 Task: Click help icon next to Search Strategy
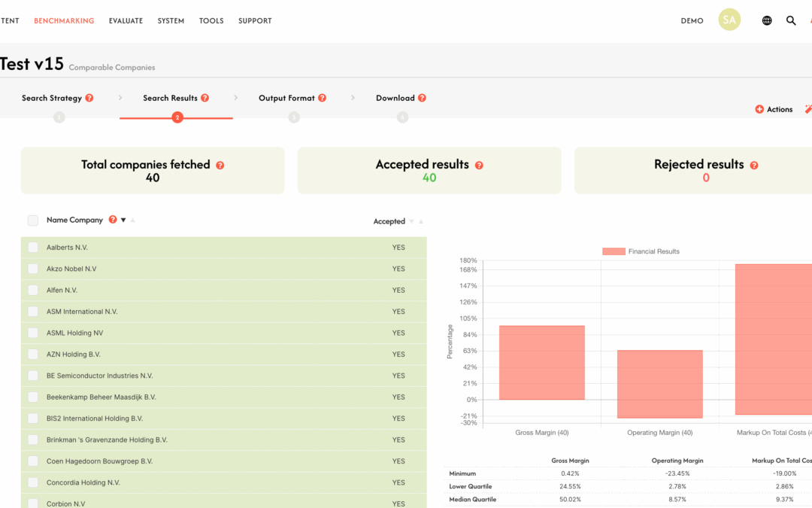89,98
